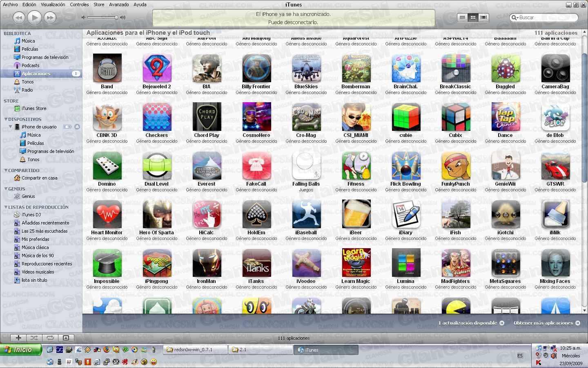Open the Avanzado menu
Image resolution: width=588 pixels, height=368 pixels.
[x=119, y=4]
